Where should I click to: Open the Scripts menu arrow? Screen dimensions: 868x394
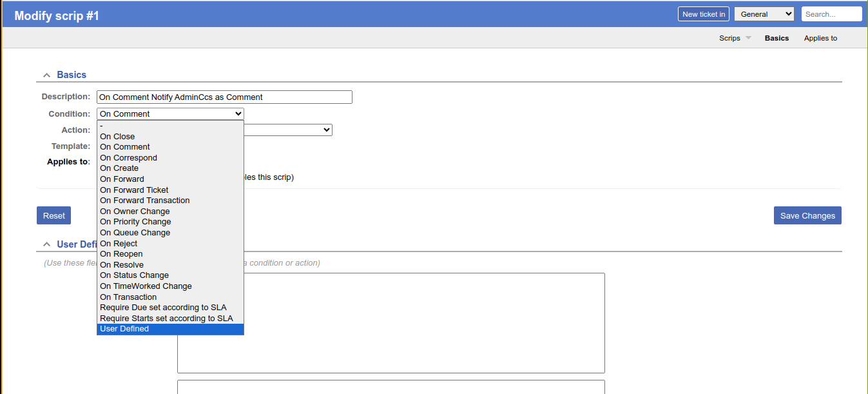click(748, 38)
